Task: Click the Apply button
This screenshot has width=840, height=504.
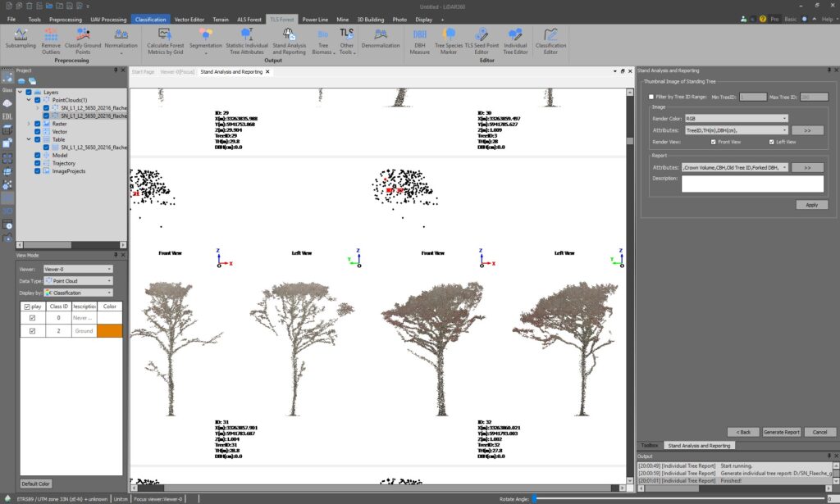Action: tap(811, 205)
